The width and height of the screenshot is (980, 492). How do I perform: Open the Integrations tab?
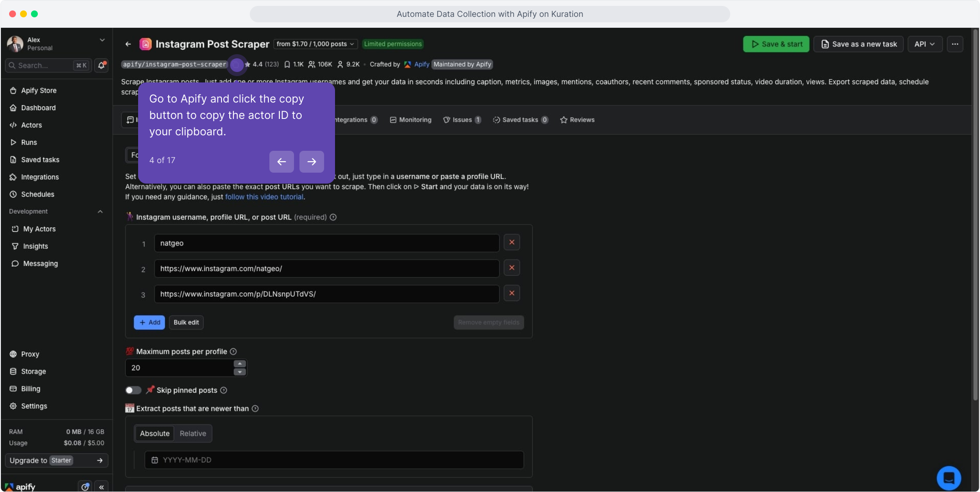coord(356,120)
